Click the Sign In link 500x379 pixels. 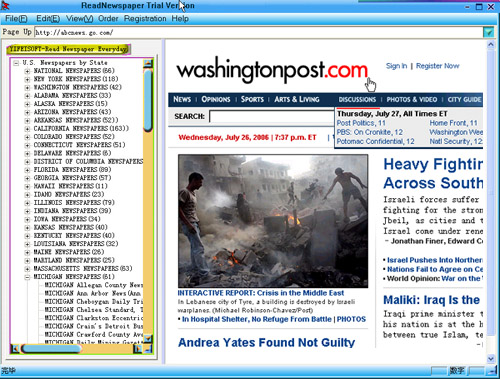396,66
